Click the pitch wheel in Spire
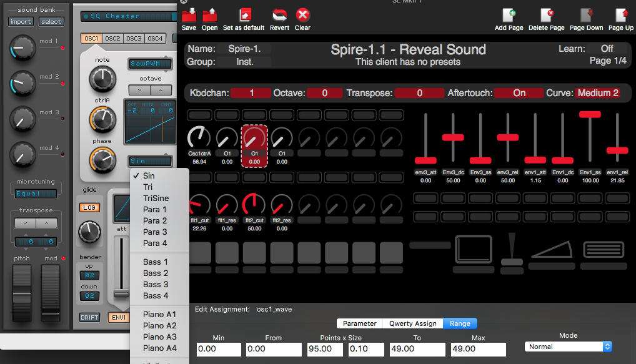 coord(22,293)
